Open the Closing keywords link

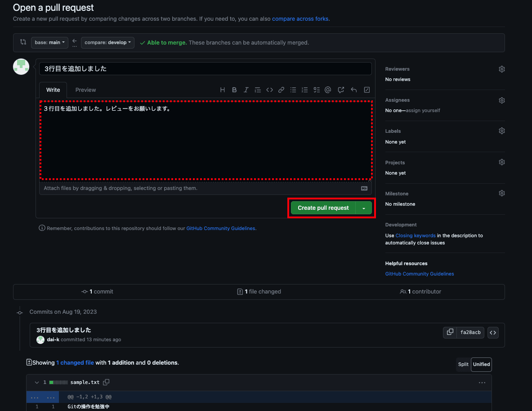point(415,235)
